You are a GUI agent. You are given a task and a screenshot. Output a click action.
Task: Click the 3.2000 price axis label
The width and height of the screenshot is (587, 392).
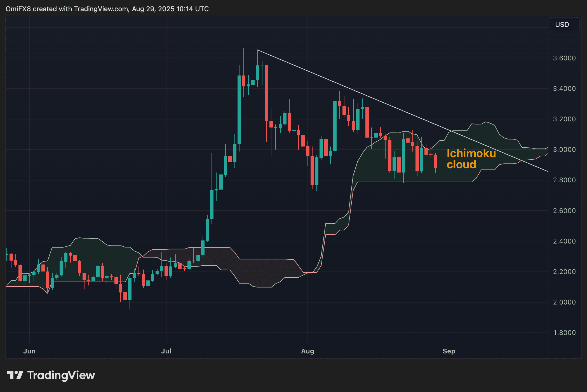[x=564, y=119]
